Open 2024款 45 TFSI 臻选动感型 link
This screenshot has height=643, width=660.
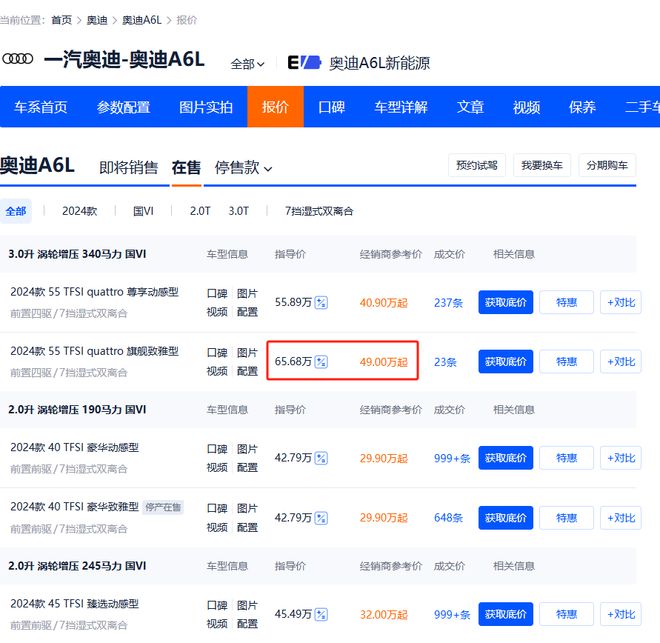point(75,603)
